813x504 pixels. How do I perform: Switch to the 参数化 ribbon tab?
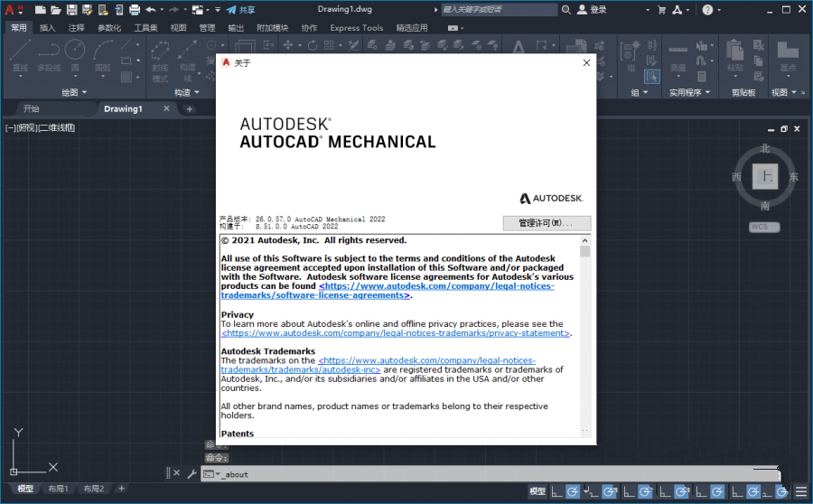pyautogui.click(x=109, y=28)
